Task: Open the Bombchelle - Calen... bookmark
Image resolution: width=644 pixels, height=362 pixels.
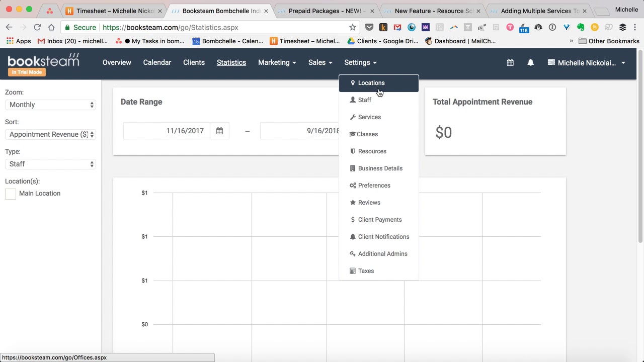Action: coord(227,41)
